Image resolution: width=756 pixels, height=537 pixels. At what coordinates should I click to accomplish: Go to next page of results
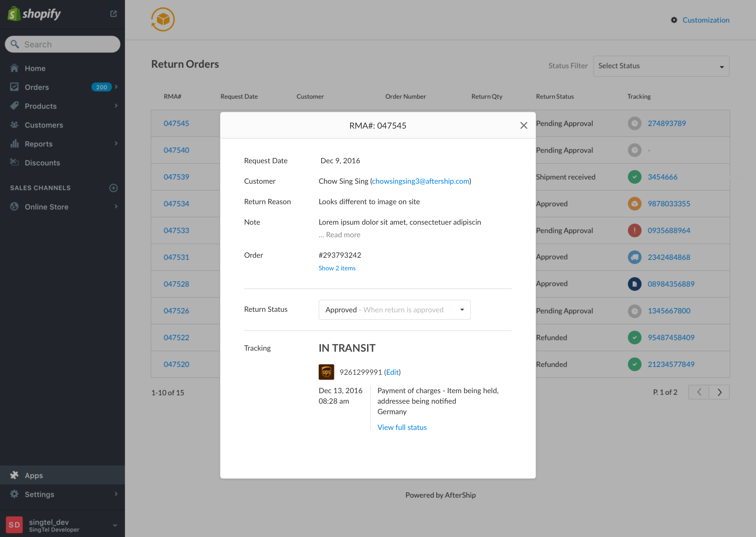(719, 392)
